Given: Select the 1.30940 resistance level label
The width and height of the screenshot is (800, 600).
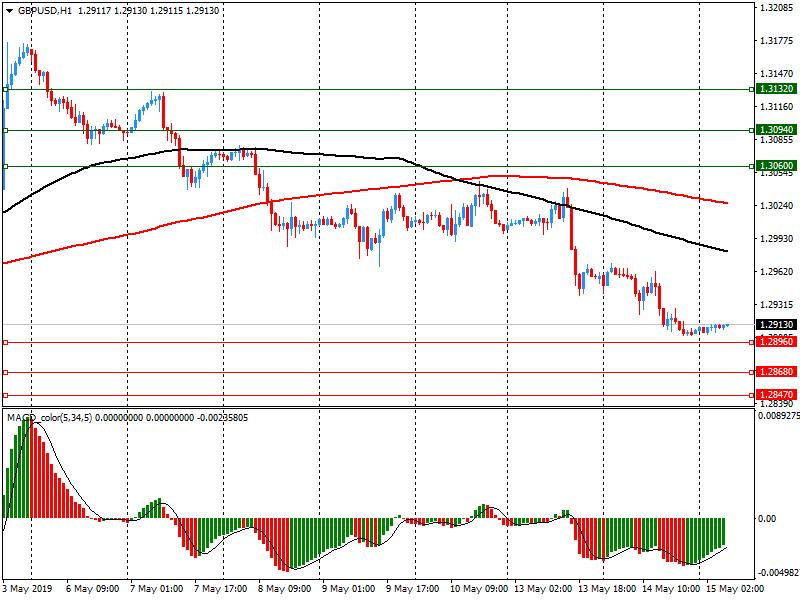Looking at the screenshot, I should pos(776,130).
